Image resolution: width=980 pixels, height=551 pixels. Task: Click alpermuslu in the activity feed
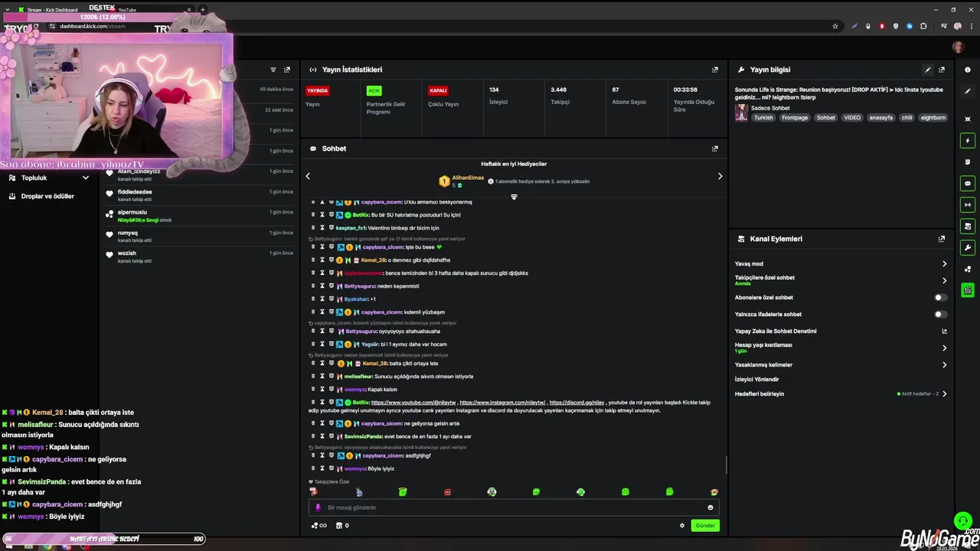coord(132,212)
